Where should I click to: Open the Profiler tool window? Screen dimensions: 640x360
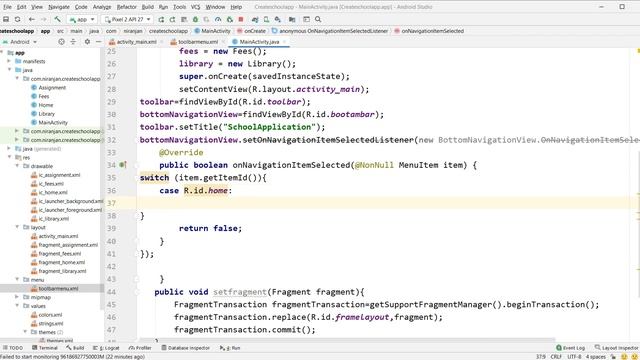click(x=140, y=348)
